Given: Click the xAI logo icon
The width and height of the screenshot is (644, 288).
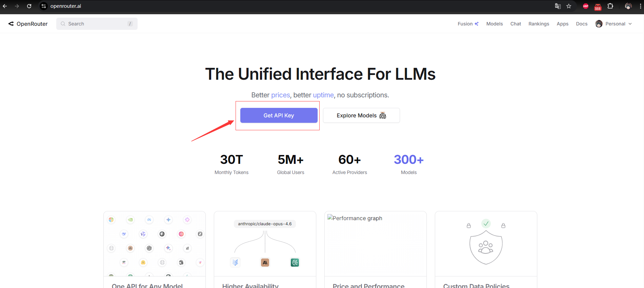Looking at the screenshot, I should (x=187, y=248).
